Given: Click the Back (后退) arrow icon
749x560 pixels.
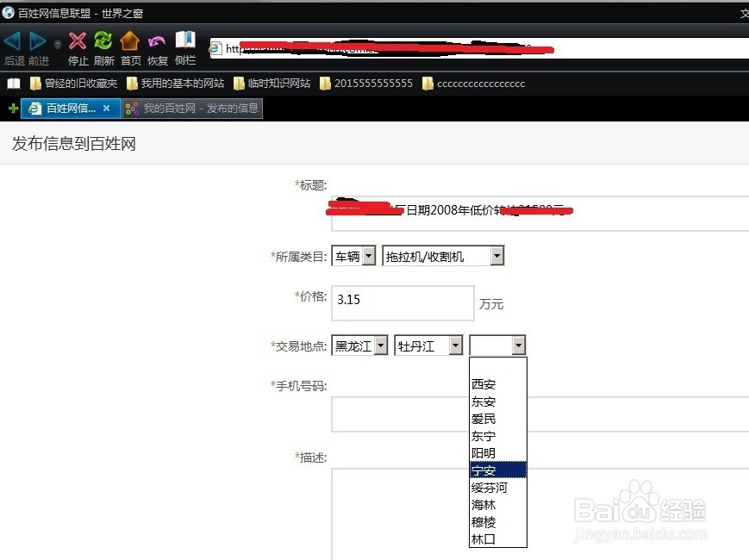Looking at the screenshot, I should click(12, 41).
